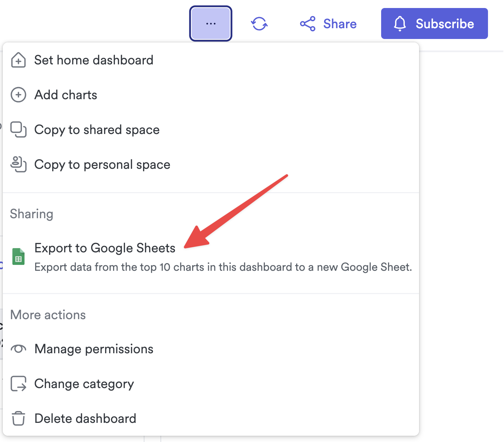Screen dimensions: 504x442
Task: Click the person icon beside Copy to personal space
Action: click(18, 165)
